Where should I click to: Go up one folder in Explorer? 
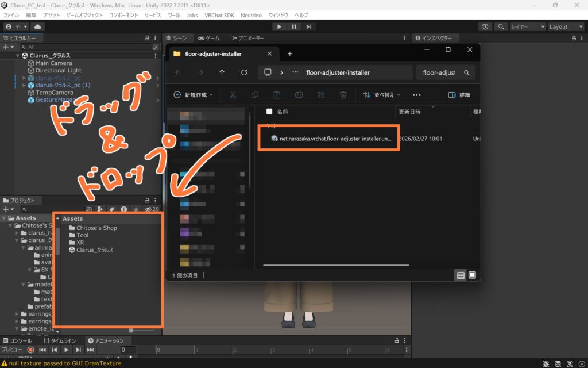click(x=222, y=72)
